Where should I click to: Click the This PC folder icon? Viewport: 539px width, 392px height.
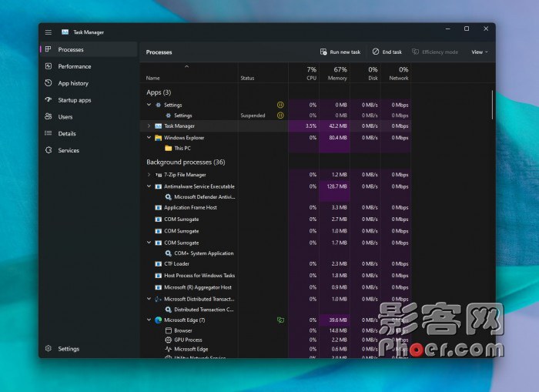pos(168,148)
